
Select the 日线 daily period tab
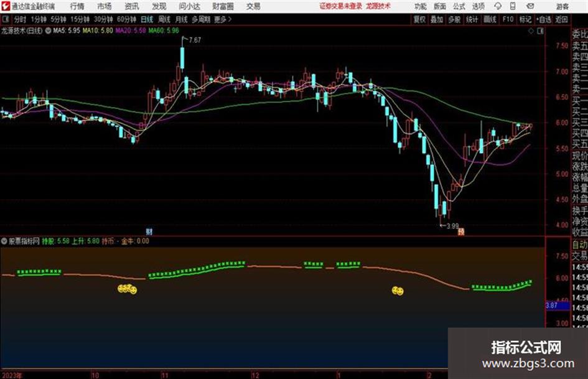(x=147, y=19)
